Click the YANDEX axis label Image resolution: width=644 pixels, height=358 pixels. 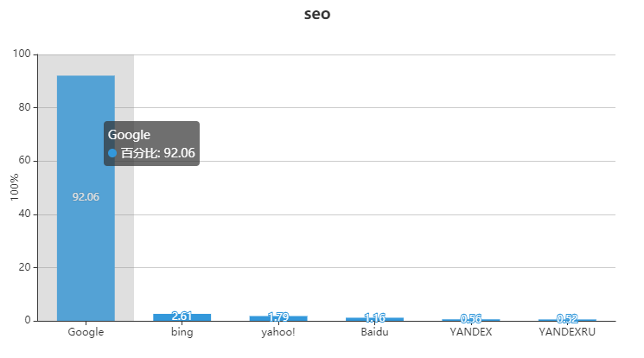click(x=471, y=332)
